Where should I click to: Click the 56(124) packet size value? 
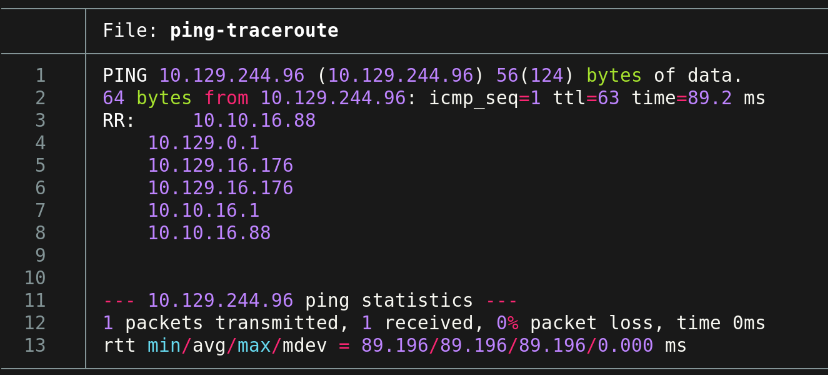[x=535, y=76]
